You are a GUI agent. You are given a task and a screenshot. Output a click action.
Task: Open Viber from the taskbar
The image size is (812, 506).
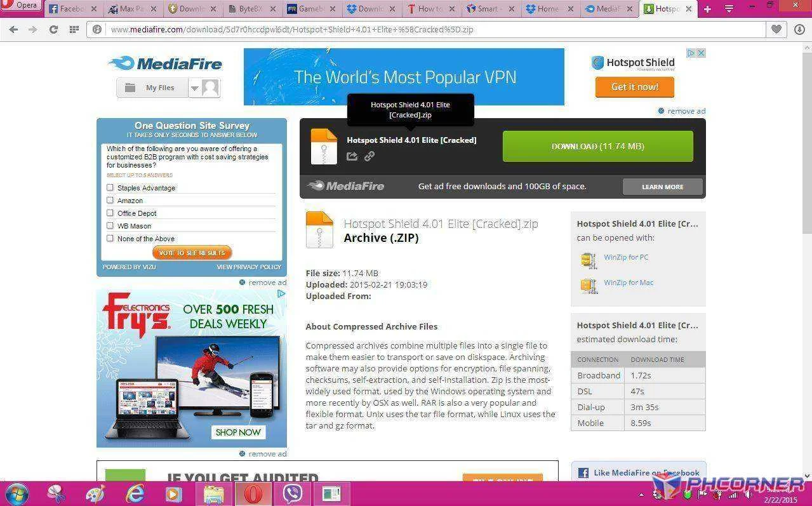(292, 494)
